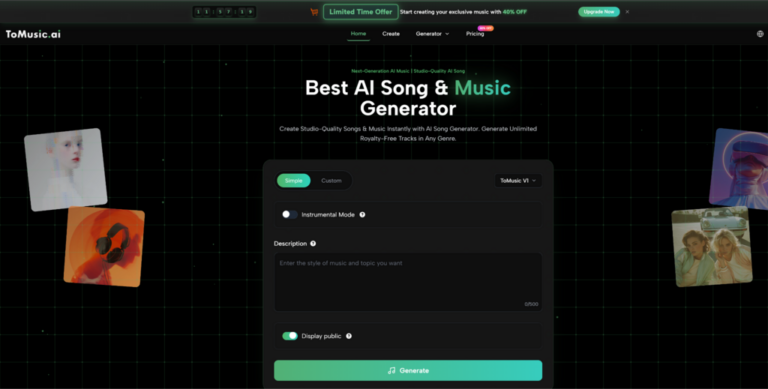The width and height of the screenshot is (768, 389).
Task: Click the 40% OFF badge on Pricing
Action: point(485,28)
